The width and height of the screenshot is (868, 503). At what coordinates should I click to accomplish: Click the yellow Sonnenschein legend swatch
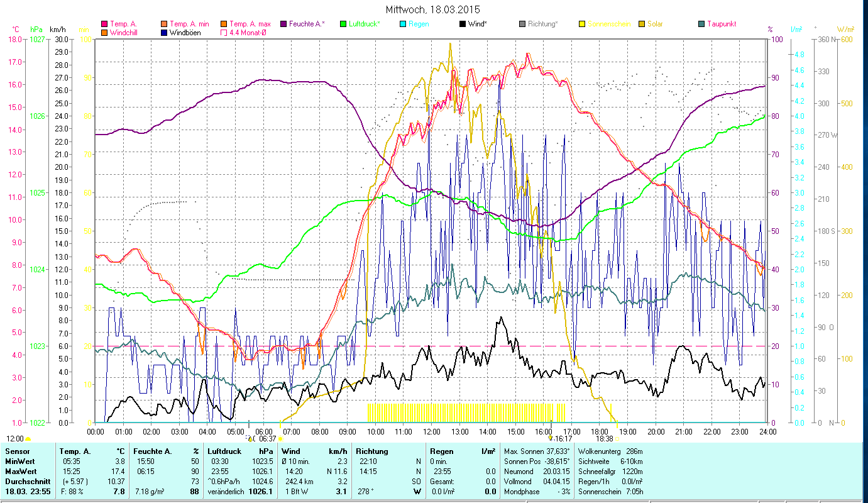pyautogui.click(x=582, y=24)
